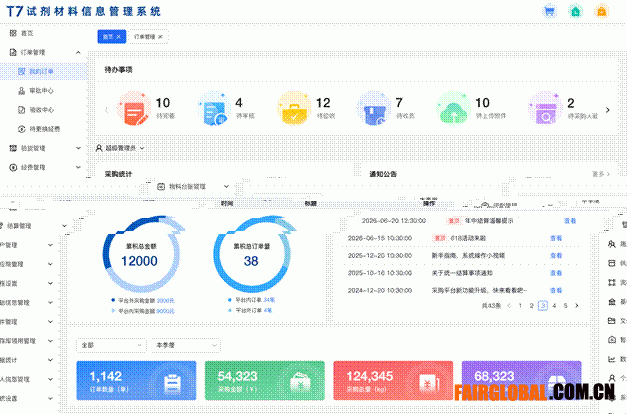The image size is (627, 414).
Task: Select 首页 in the sidebar menu
Action: 27,33
